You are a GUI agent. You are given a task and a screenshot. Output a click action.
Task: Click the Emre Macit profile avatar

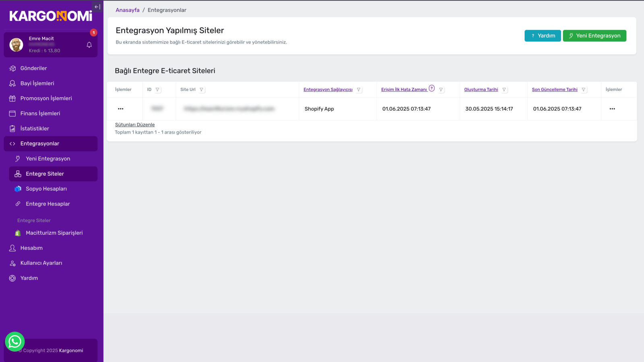point(17,45)
